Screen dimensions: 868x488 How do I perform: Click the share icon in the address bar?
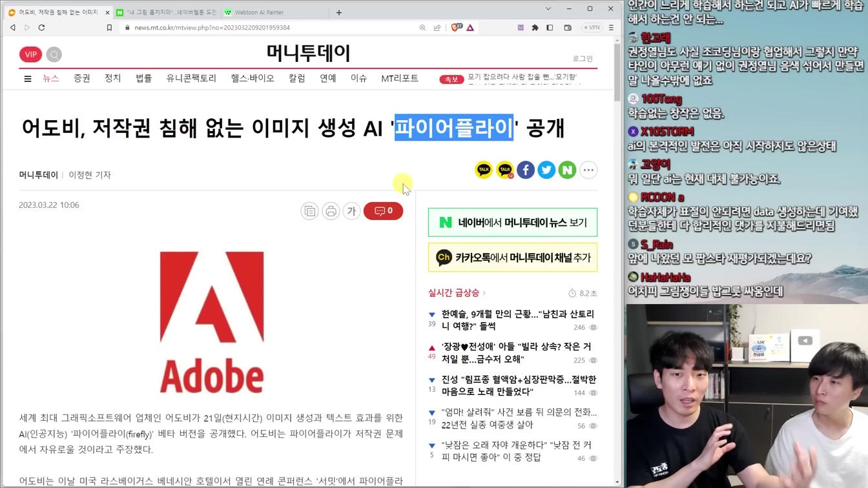[x=437, y=28]
